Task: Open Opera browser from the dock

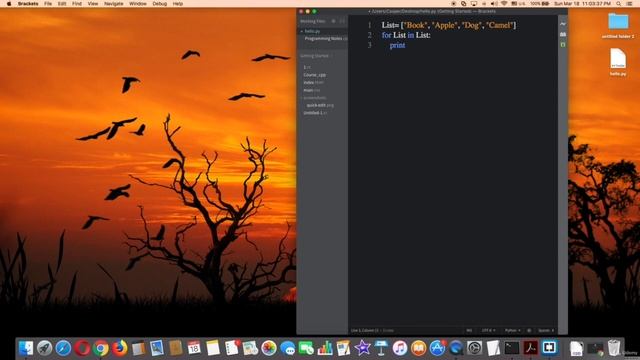Action: (82, 348)
